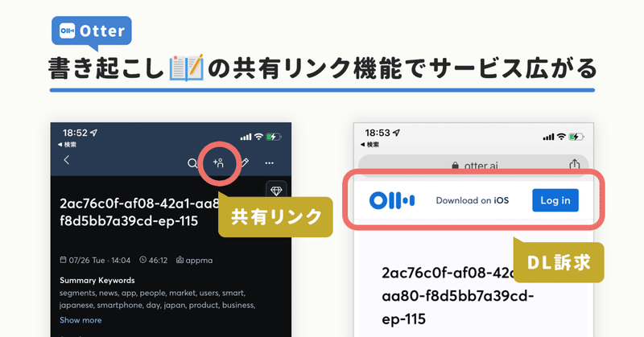The image size is (644, 337).
Task: Tap the Summary Keywords heading
Action: tap(97, 281)
